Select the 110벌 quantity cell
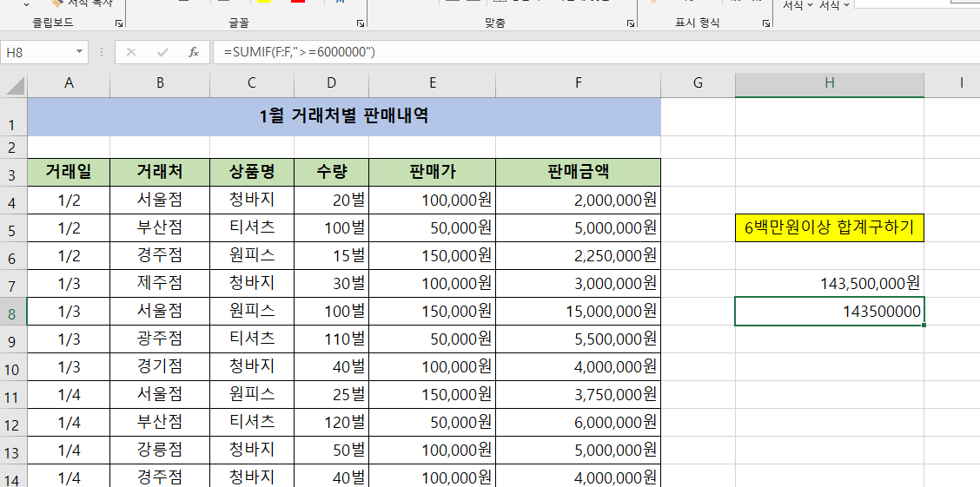Screen dimensions: 980x487 tap(331, 339)
